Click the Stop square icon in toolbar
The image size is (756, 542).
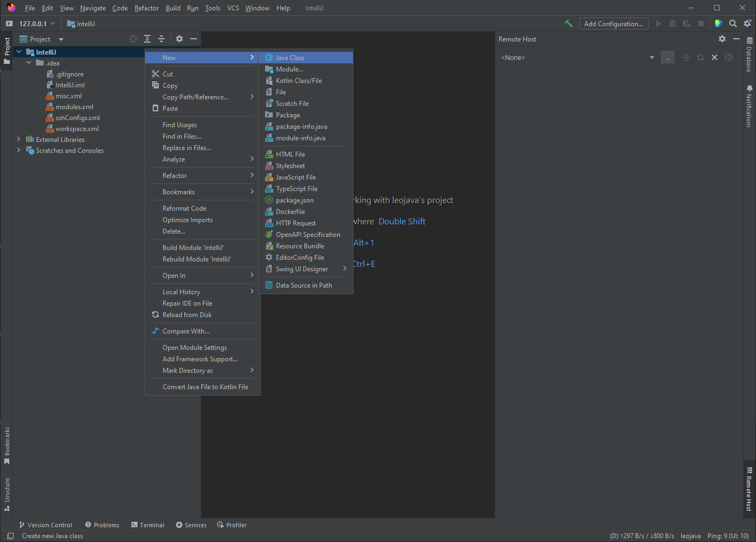click(701, 23)
